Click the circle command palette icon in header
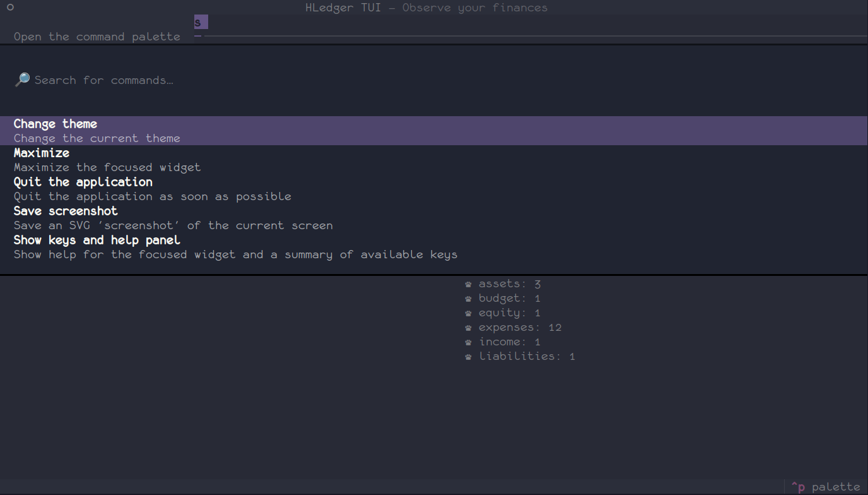868x495 pixels. tap(10, 8)
